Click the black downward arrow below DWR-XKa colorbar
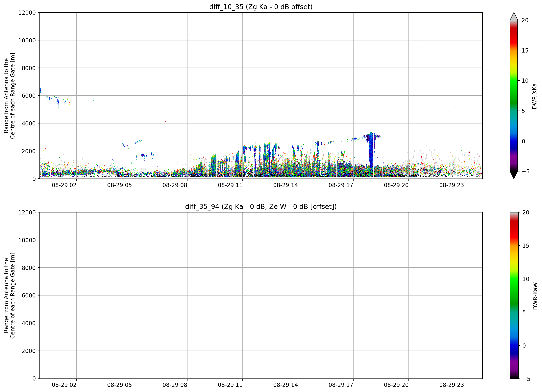This screenshot has height=392, width=542. [514, 175]
